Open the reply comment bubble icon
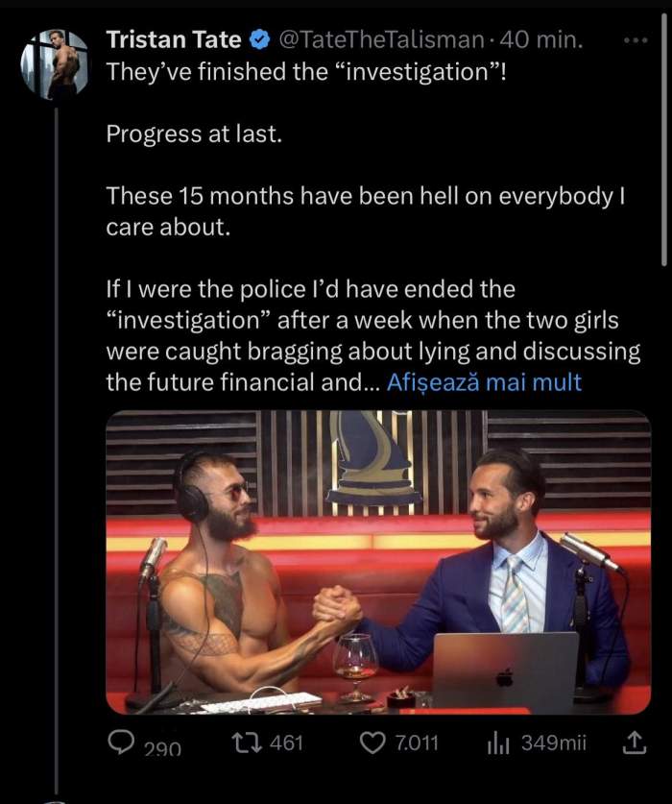Viewport: 672px width, 804px height. coord(121,743)
